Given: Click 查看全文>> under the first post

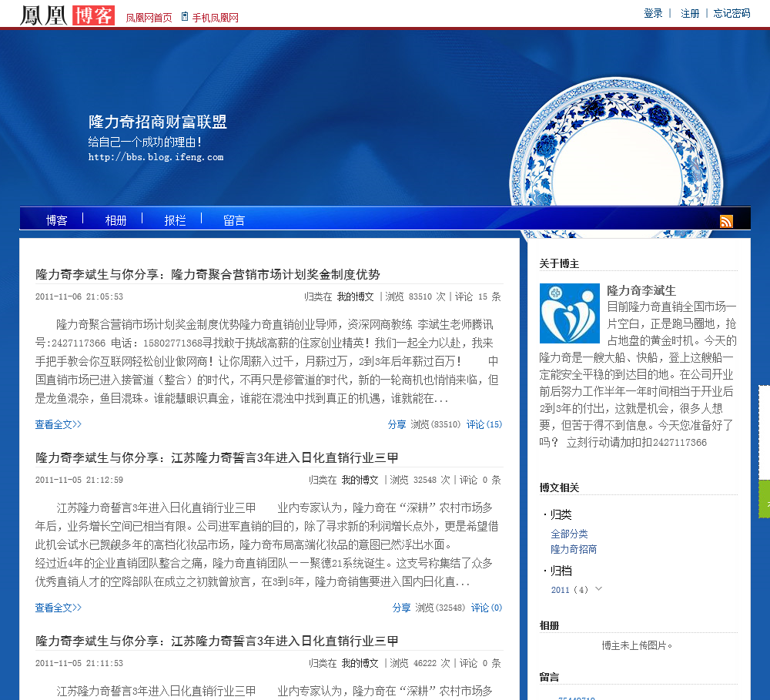Looking at the screenshot, I should click(x=59, y=424).
